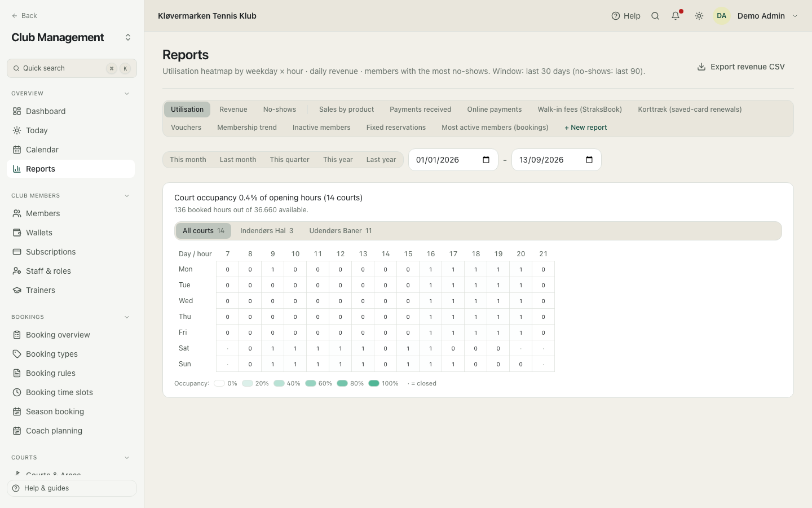Open Trainers via its cap icon

pos(17,290)
